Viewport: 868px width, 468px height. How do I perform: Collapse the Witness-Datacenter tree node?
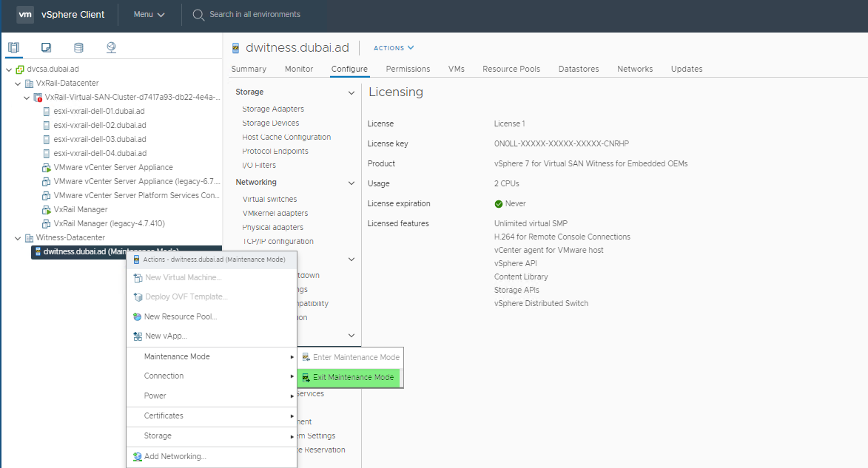pyautogui.click(x=18, y=238)
